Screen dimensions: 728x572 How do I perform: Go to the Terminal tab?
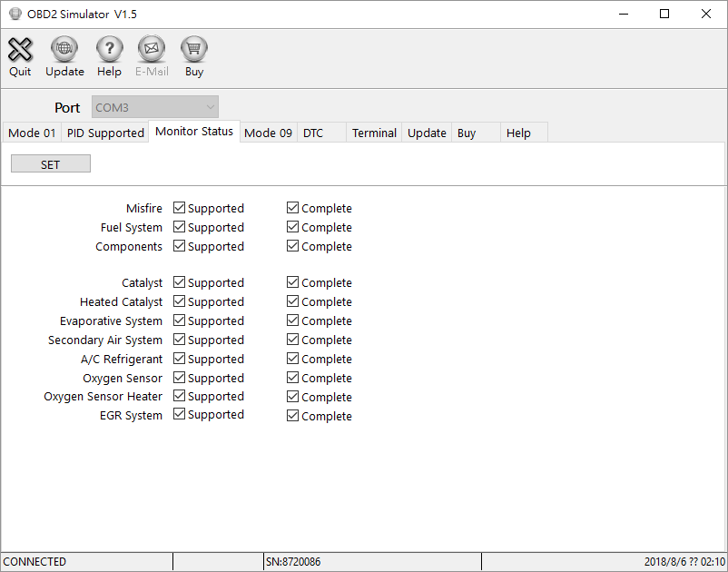[374, 133]
